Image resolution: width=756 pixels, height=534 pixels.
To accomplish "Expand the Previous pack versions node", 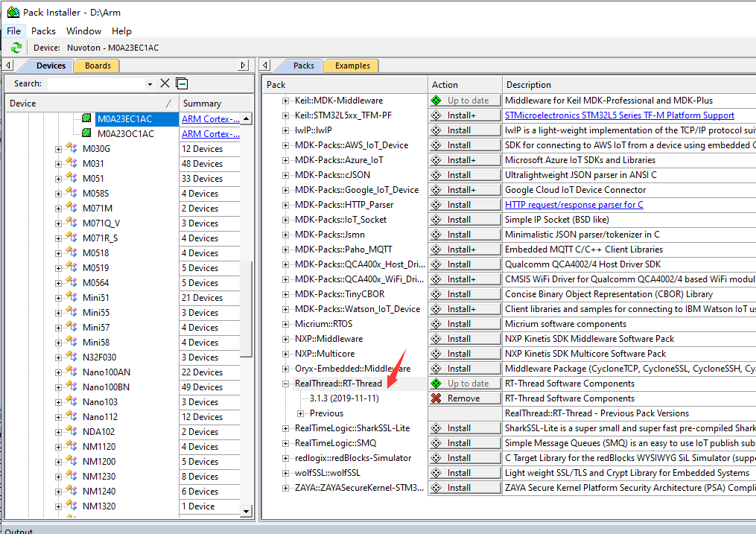I will click(300, 413).
